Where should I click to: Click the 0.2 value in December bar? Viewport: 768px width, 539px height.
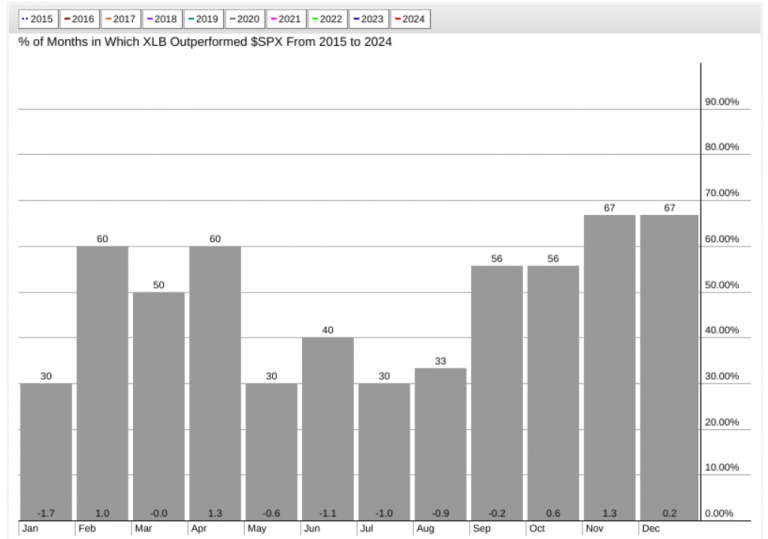click(x=669, y=513)
